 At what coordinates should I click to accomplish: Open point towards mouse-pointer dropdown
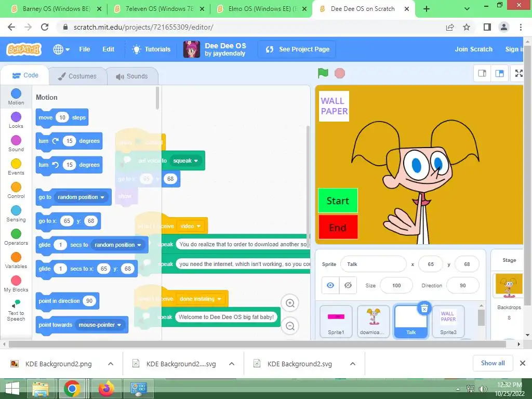click(x=100, y=325)
